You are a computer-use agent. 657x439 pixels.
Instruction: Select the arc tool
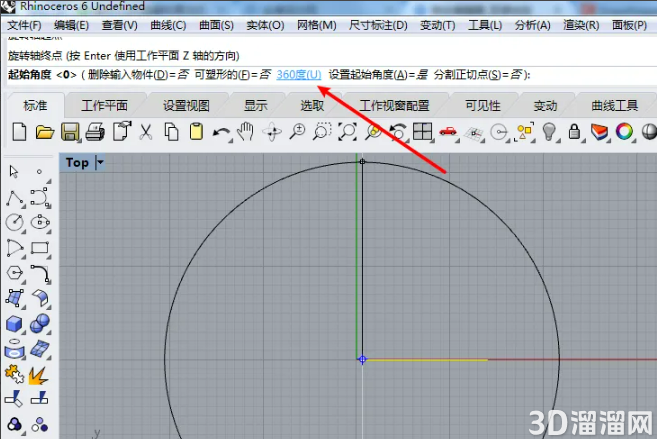coord(15,248)
